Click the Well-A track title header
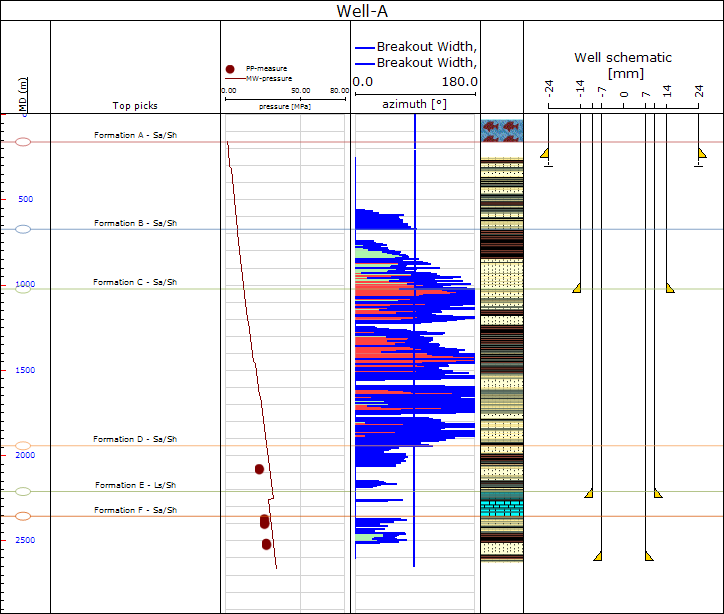 pos(362,11)
